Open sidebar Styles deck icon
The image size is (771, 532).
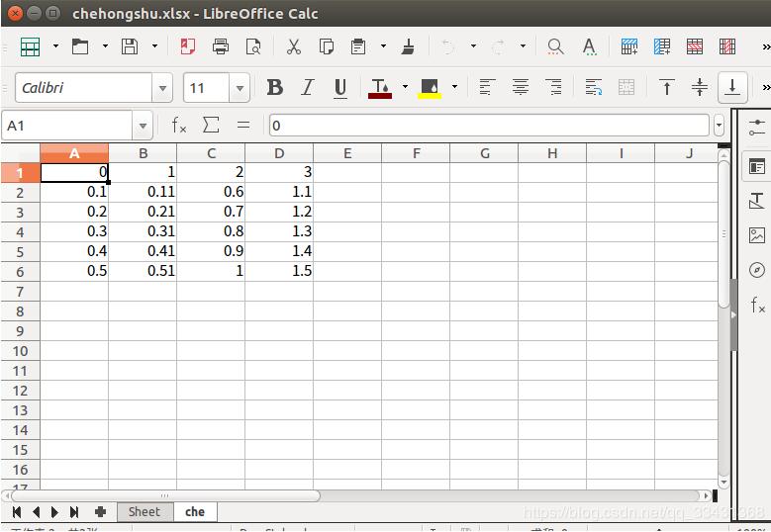tap(757, 201)
